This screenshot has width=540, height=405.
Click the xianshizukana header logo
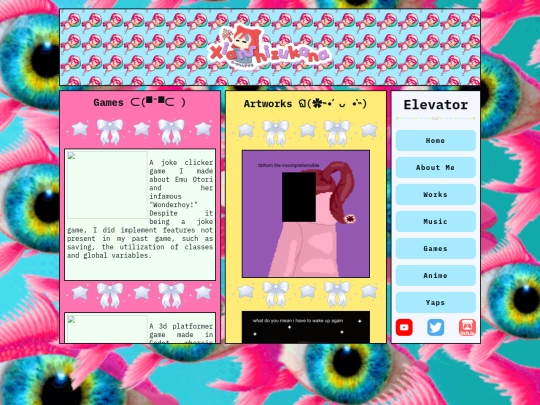click(270, 48)
